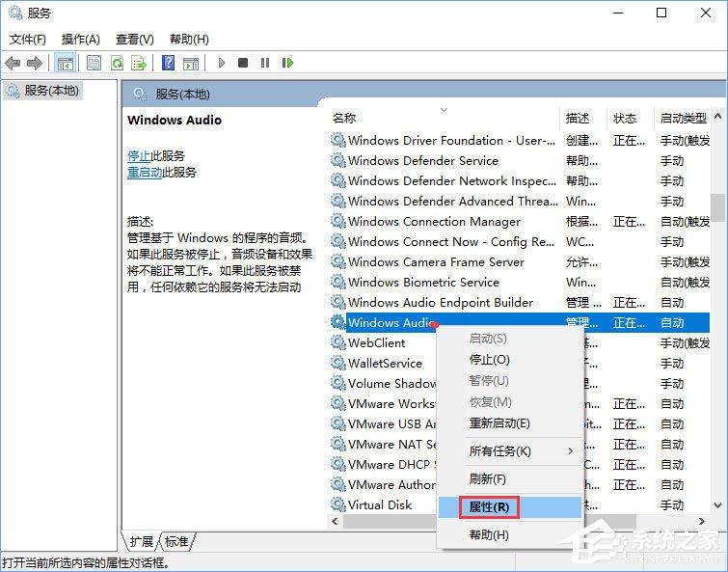Select Windows Defender Network Inspection row
The width and height of the screenshot is (728, 572).
click(x=519, y=180)
